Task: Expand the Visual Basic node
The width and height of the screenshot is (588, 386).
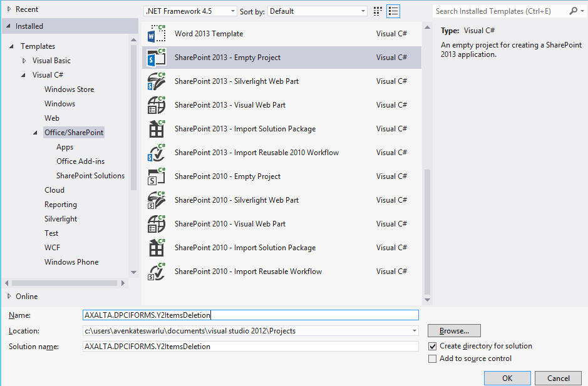Action: click(24, 60)
